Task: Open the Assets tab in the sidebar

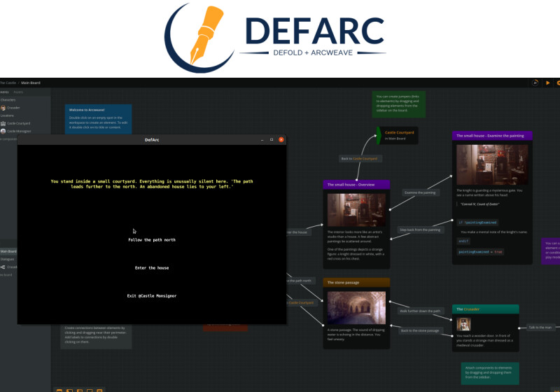Action: pyautogui.click(x=18, y=92)
